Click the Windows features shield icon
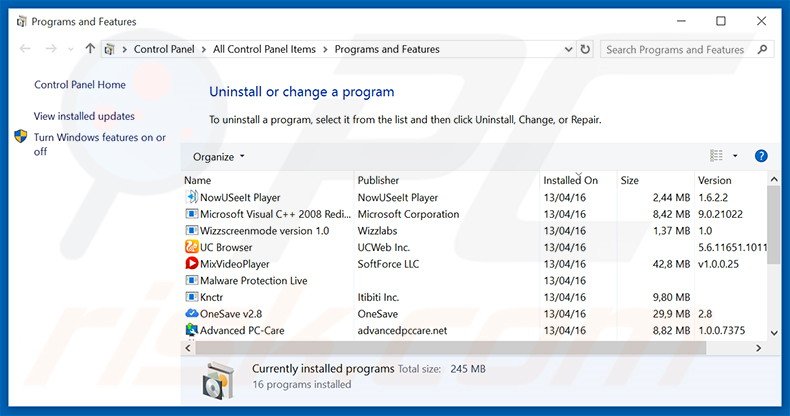Screen dimensions: 790x416 click(21, 136)
